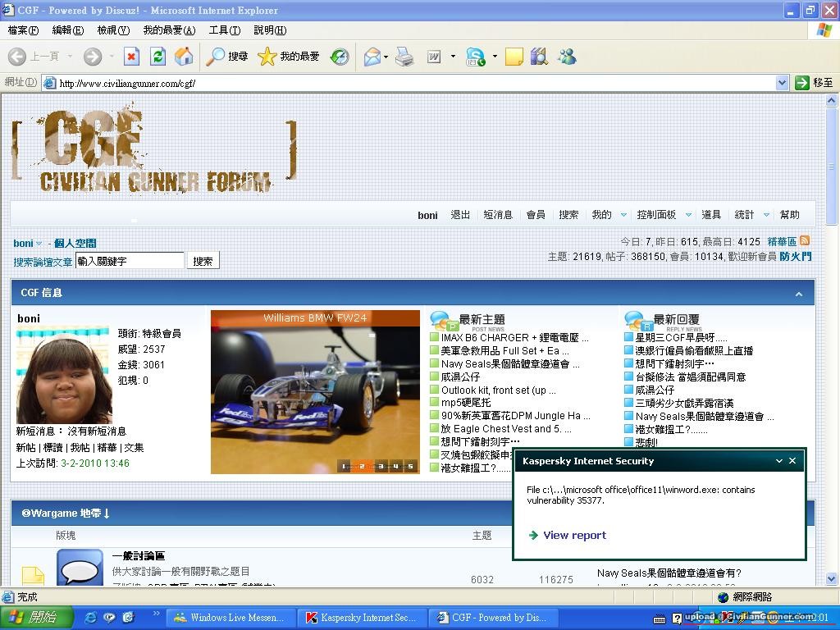Click the Stop loading toolbar icon
The width and height of the screenshot is (840, 630).
click(x=131, y=57)
